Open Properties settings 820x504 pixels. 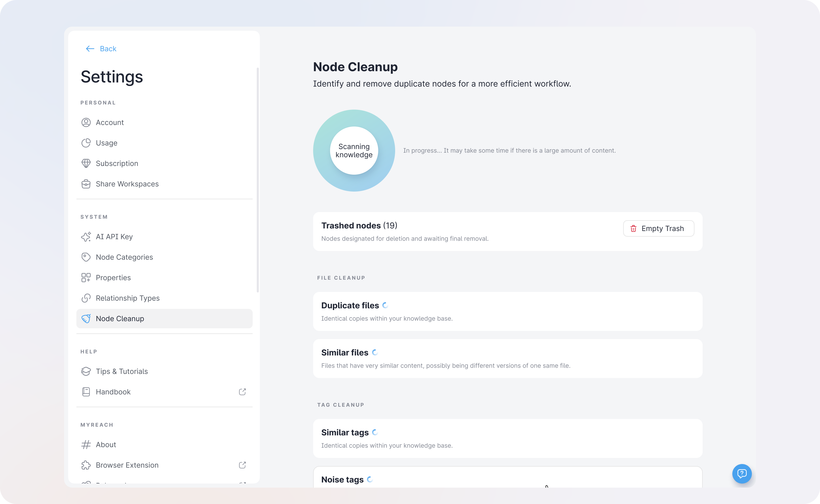[165, 278]
